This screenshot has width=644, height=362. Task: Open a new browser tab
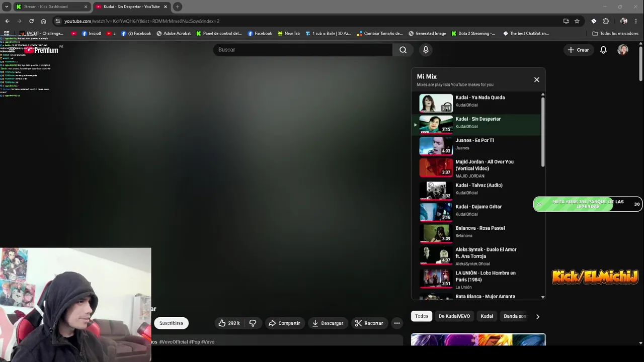(x=178, y=7)
